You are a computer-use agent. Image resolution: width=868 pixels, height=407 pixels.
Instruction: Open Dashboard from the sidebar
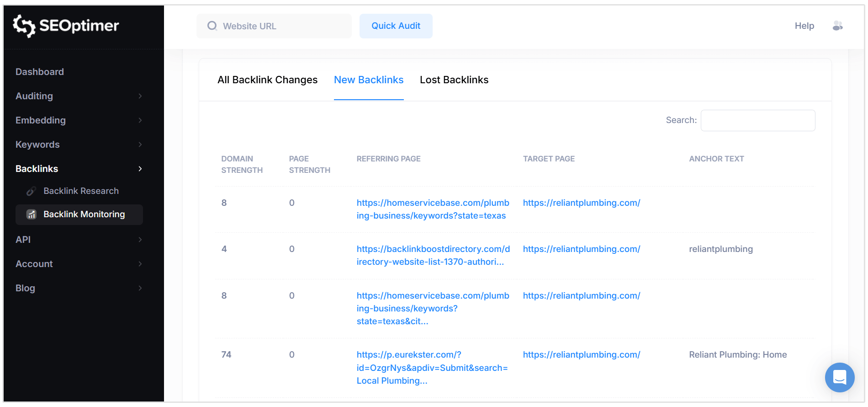tap(40, 72)
